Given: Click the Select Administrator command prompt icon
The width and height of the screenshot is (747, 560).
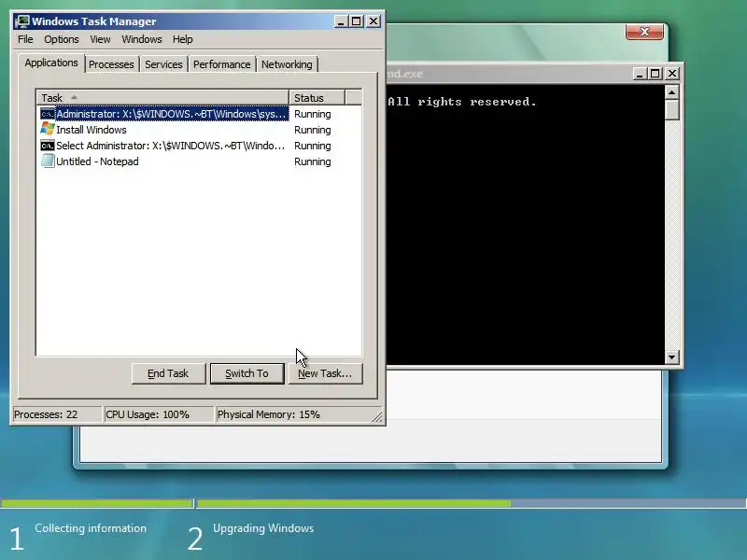Looking at the screenshot, I should pyautogui.click(x=48, y=146).
